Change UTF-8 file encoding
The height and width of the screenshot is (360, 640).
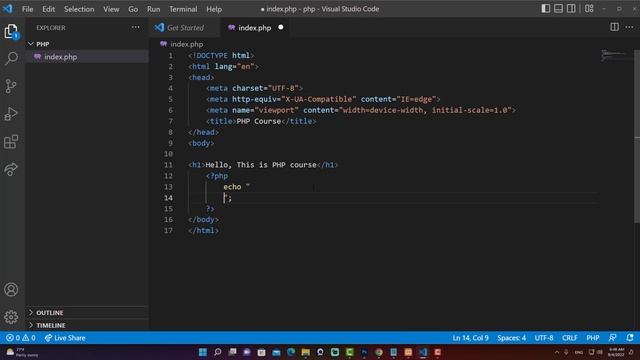544,338
